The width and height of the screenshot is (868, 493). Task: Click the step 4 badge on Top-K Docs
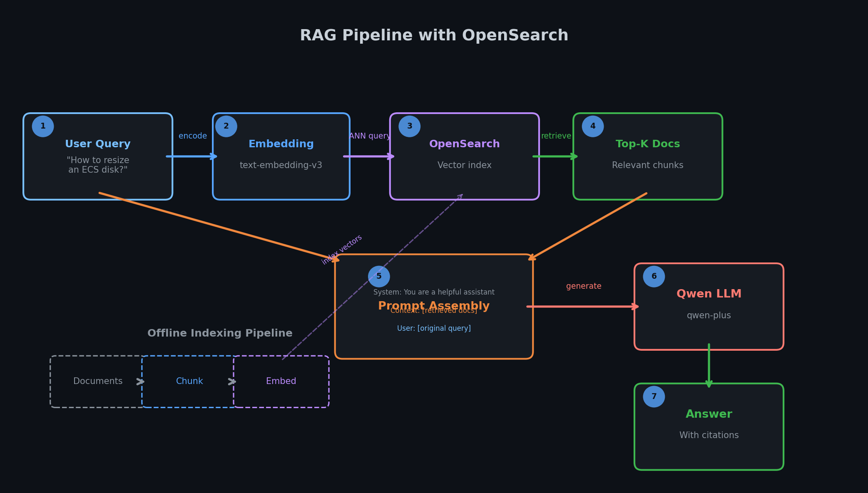(x=593, y=126)
